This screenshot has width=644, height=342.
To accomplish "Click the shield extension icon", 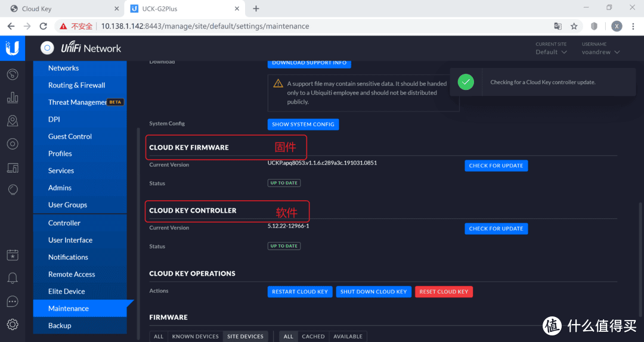I will (594, 26).
